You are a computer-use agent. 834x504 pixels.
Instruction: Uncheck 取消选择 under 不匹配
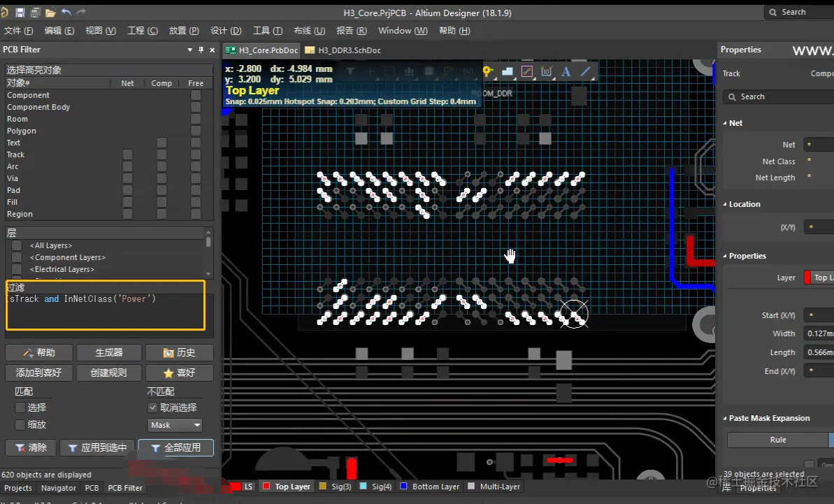pos(152,408)
